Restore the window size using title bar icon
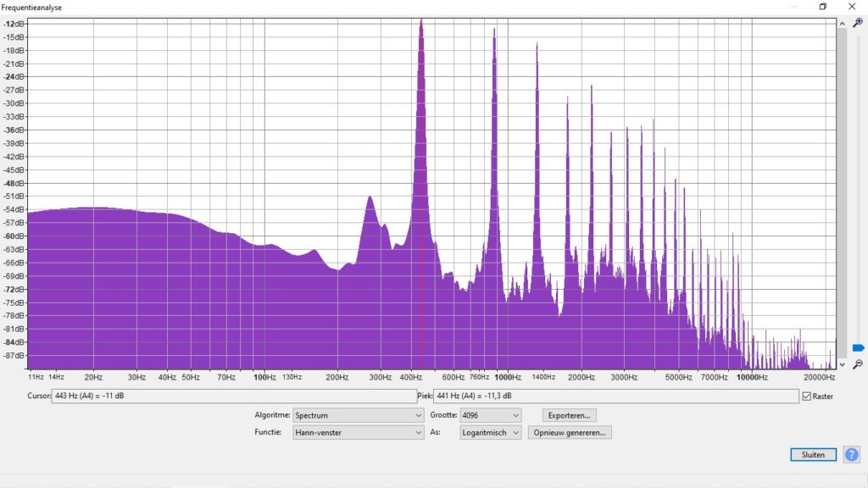Image resolution: width=868 pixels, height=488 pixels. point(822,7)
